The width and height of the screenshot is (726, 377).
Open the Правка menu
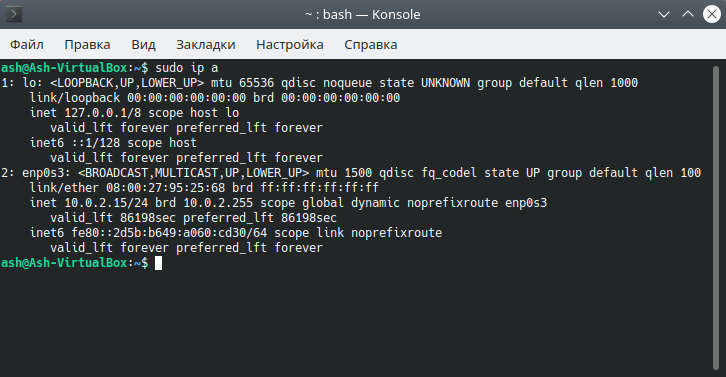coord(87,44)
